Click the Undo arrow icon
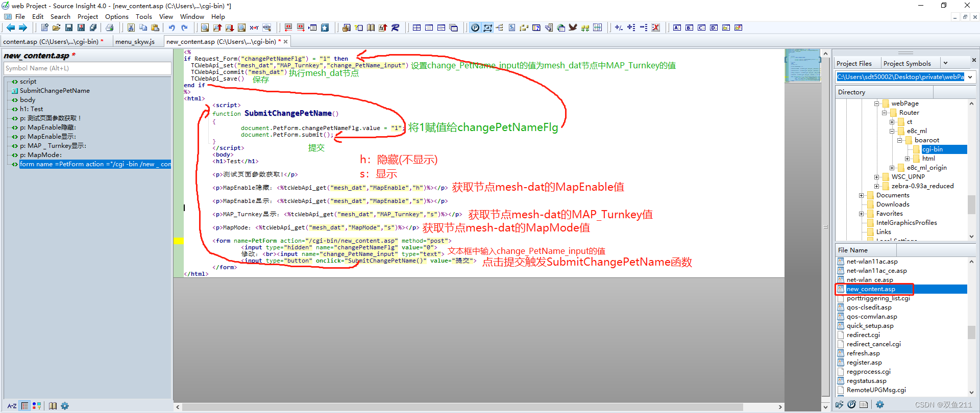 click(x=172, y=28)
